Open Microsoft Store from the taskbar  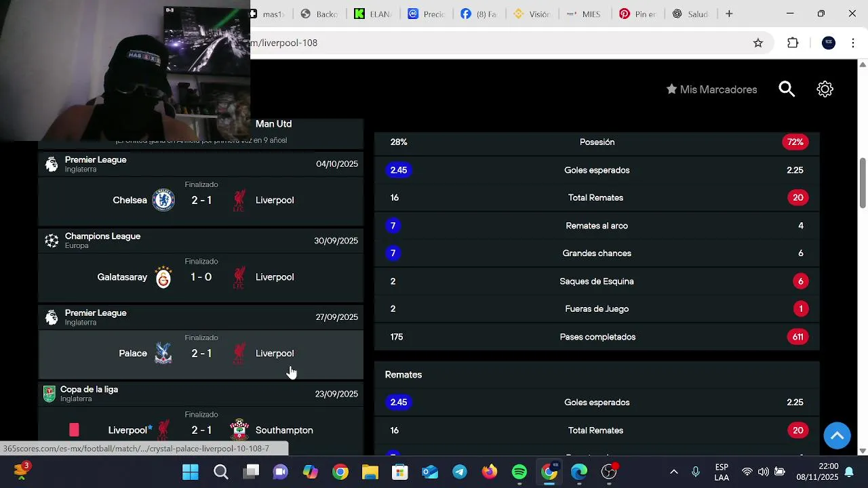point(400,472)
